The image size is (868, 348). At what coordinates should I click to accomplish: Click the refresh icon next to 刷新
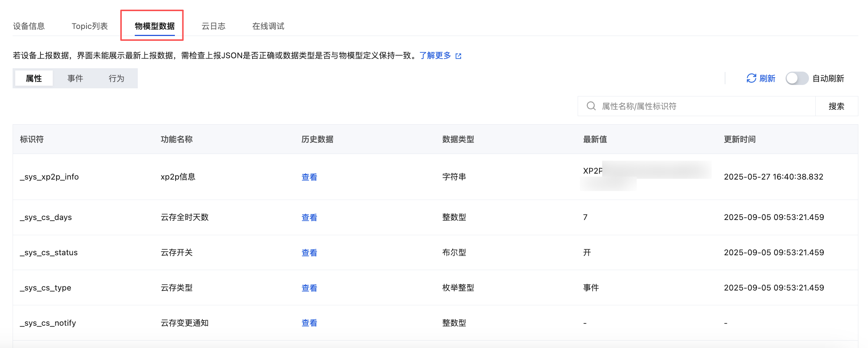tap(751, 78)
